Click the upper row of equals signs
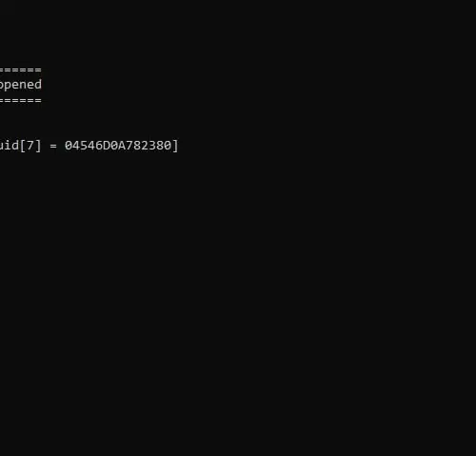 click(x=21, y=69)
